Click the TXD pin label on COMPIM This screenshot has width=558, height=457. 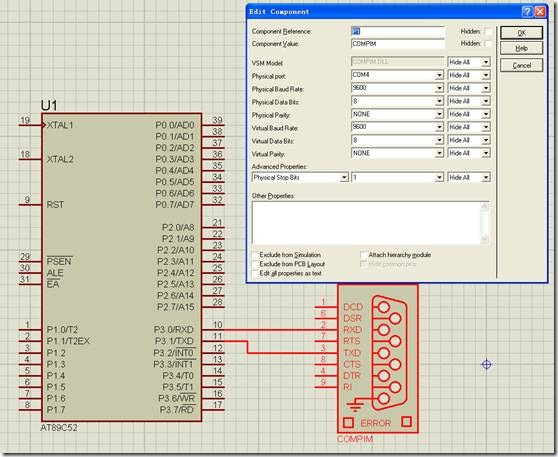point(352,353)
